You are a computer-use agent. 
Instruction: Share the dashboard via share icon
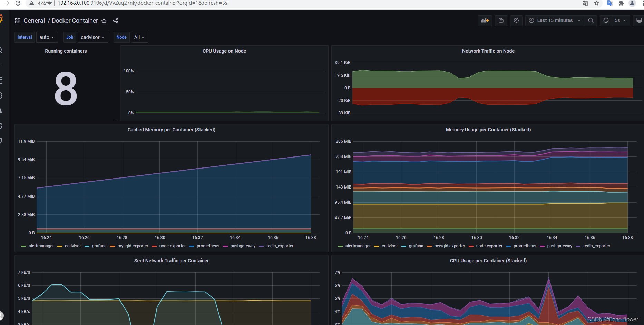pyautogui.click(x=116, y=21)
